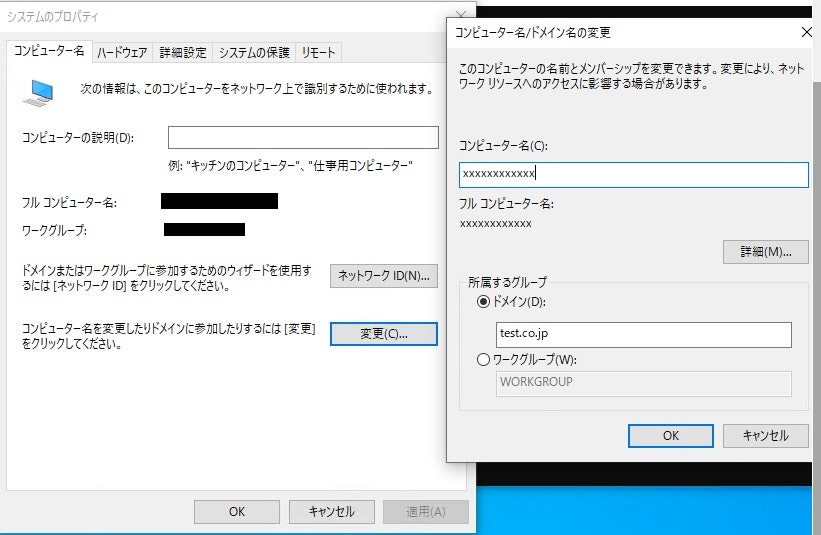Close the コンピューター名/ドメイン名の変更 dialog
The width and height of the screenshot is (821, 535).
click(x=806, y=32)
